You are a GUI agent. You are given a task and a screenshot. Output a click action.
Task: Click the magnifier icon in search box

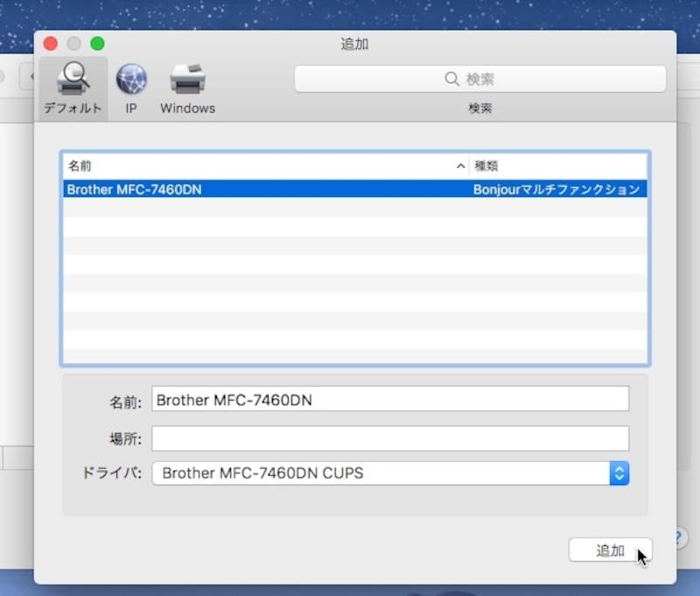pyautogui.click(x=451, y=79)
